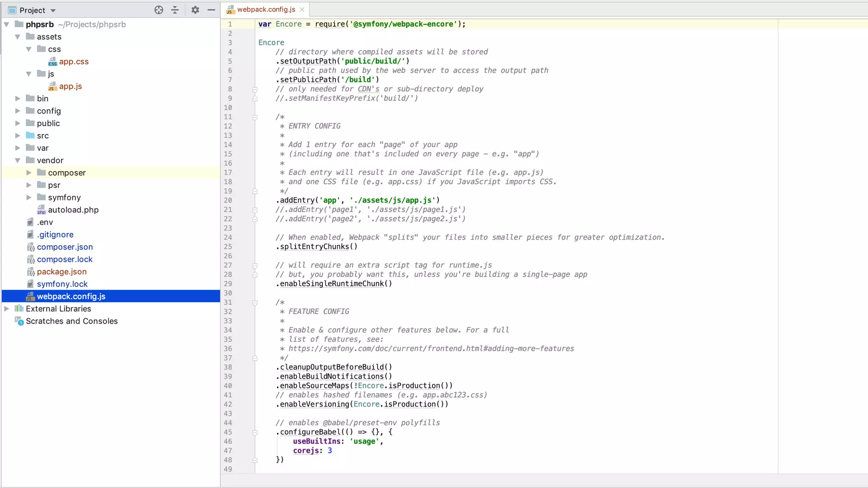Toggle code folding at line 11 comment block
868x488 pixels.
click(x=255, y=117)
